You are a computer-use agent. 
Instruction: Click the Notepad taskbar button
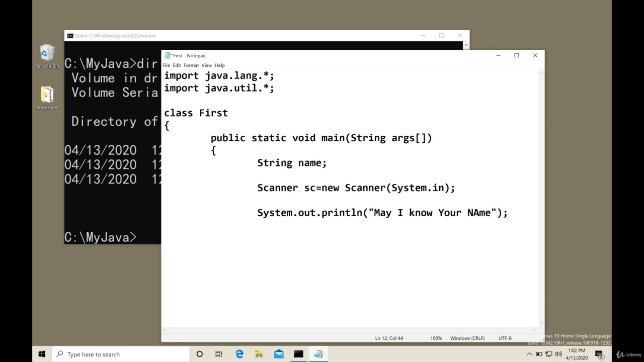coord(318,354)
